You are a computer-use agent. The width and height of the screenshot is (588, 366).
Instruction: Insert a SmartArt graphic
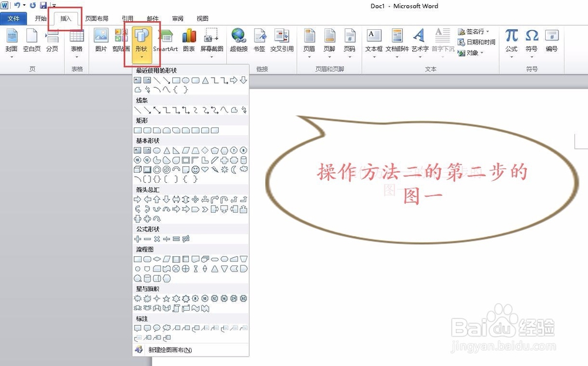click(x=166, y=42)
